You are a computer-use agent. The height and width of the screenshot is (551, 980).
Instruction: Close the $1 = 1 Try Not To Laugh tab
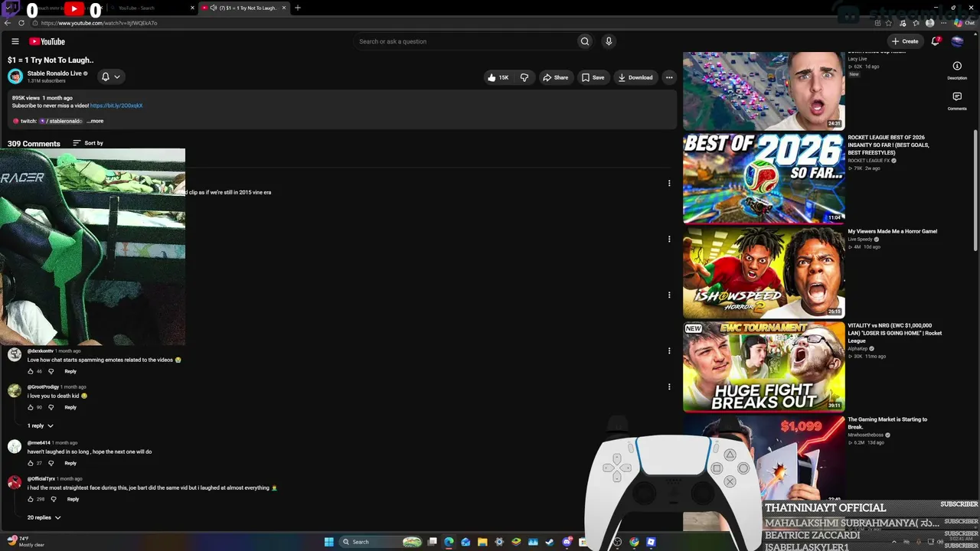(x=284, y=8)
